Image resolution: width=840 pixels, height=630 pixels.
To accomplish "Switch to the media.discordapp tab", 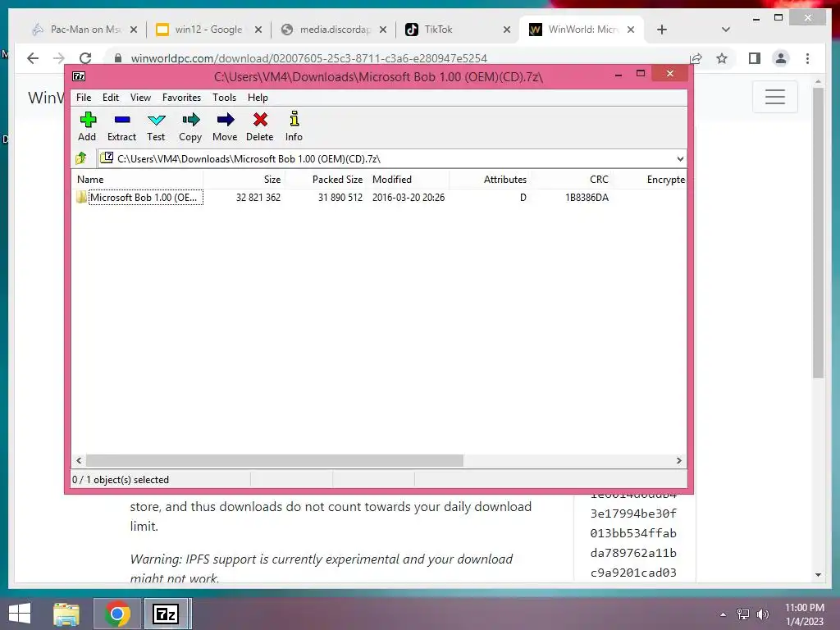I will click(333, 30).
